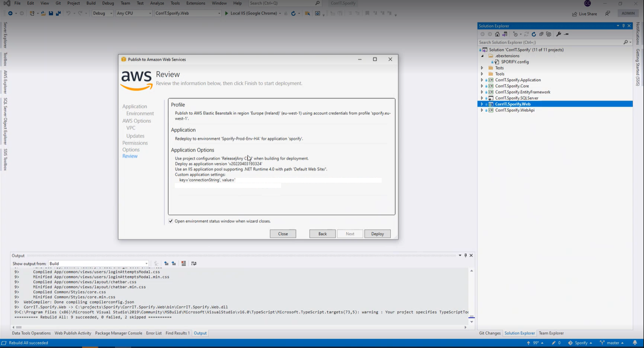Screen dimensions: 644x348
Task: Toggle word wrap in Output panel
Action: tap(194, 263)
